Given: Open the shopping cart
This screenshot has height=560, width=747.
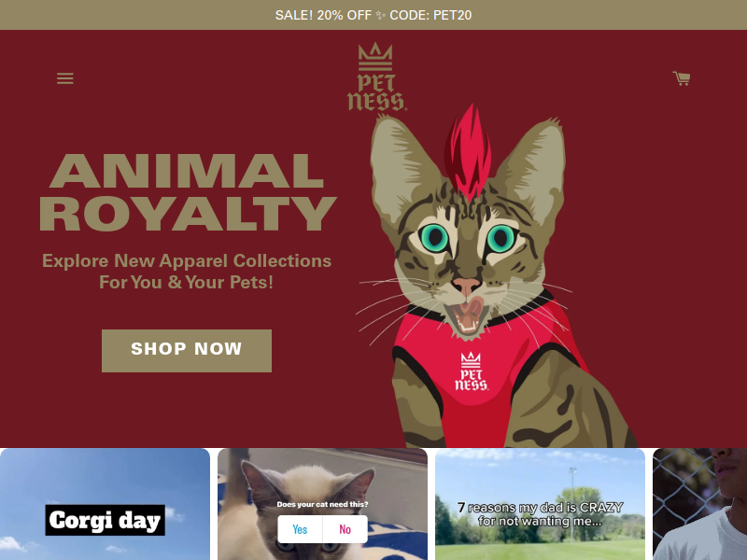Looking at the screenshot, I should tap(682, 78).
